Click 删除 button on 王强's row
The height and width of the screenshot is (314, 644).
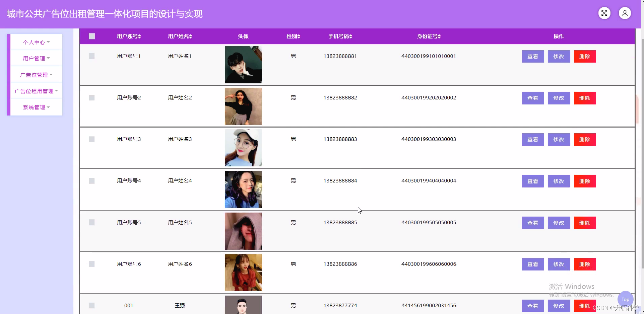[585, 306]
